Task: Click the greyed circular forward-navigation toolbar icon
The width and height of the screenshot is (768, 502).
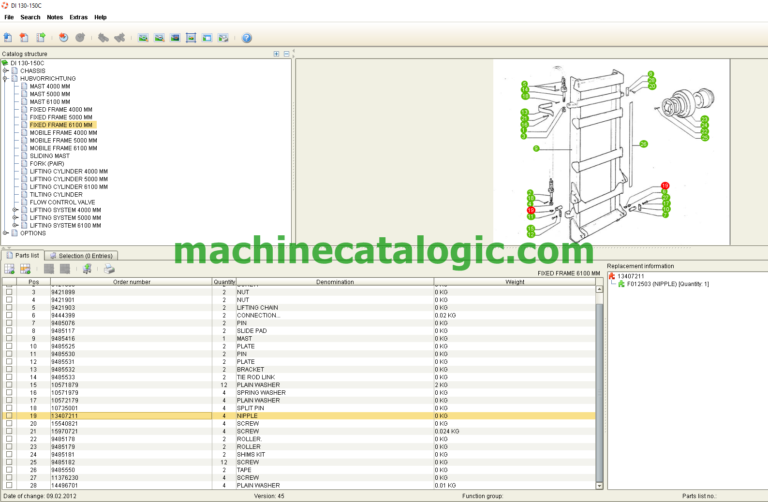Action: (80, 37)
